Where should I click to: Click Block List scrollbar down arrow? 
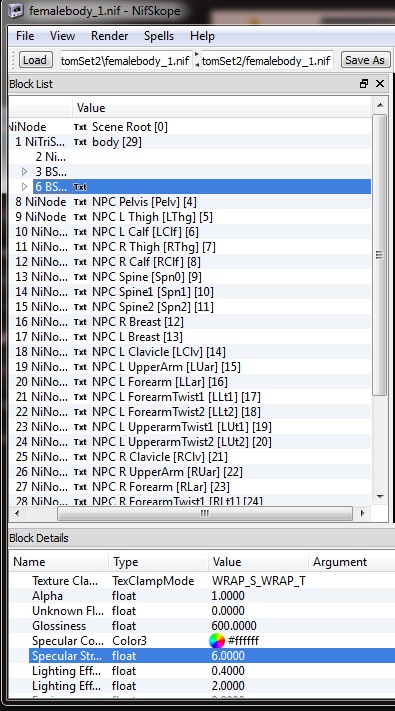pyautogui.click(x=380, y=497)
